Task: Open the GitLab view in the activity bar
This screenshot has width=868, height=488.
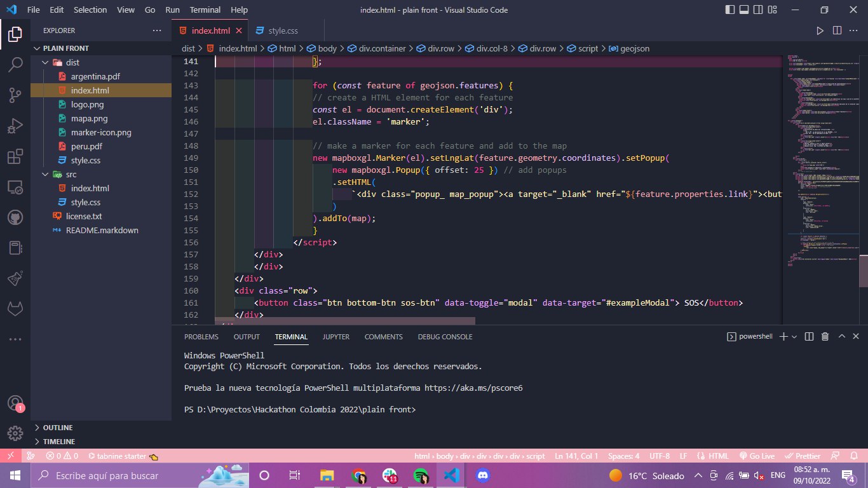Action: click(x=15, y=309)
